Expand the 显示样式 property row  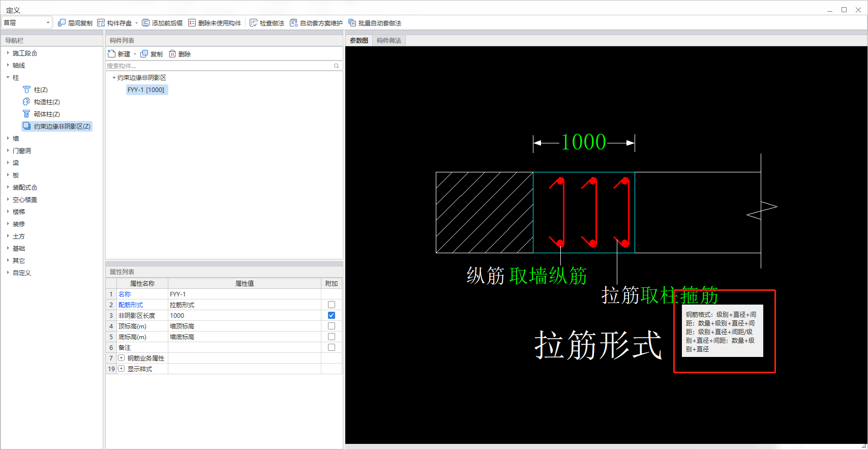122,369
